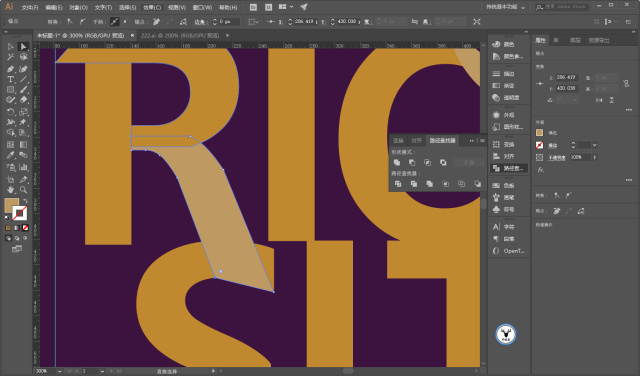The height and width of the screenshot is (376, 640).
Task: Set the None color mode below swatches
Action: pos(25,228)
